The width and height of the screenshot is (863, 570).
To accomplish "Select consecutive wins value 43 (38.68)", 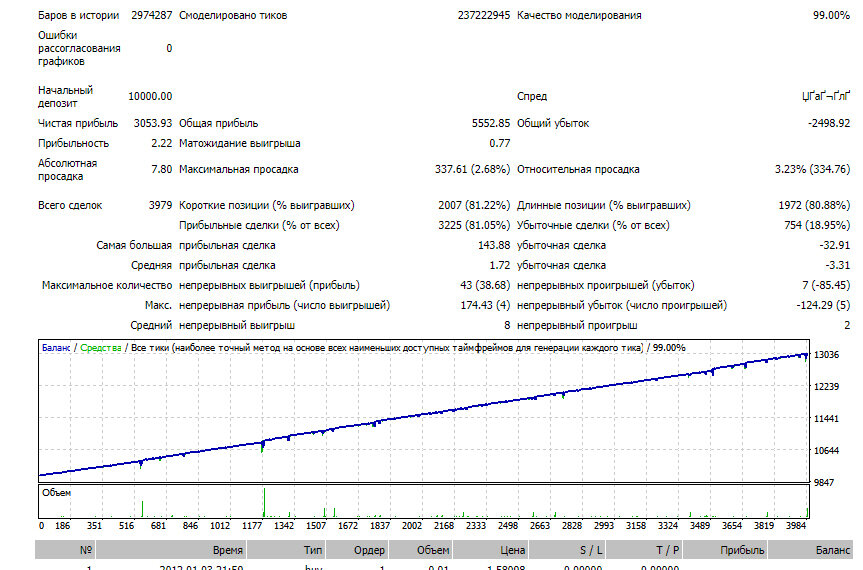I will click(485, 285).
